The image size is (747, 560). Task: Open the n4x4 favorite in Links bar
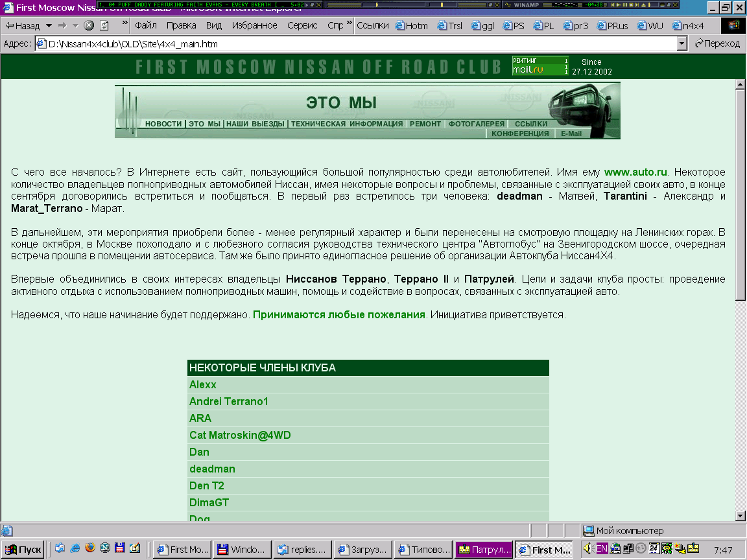(688, 26)
